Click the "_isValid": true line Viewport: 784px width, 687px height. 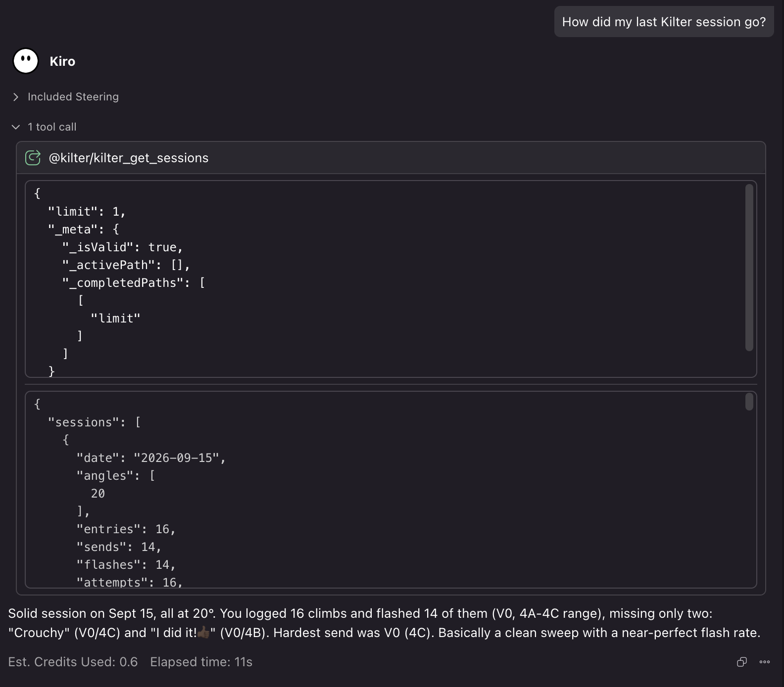122,247
